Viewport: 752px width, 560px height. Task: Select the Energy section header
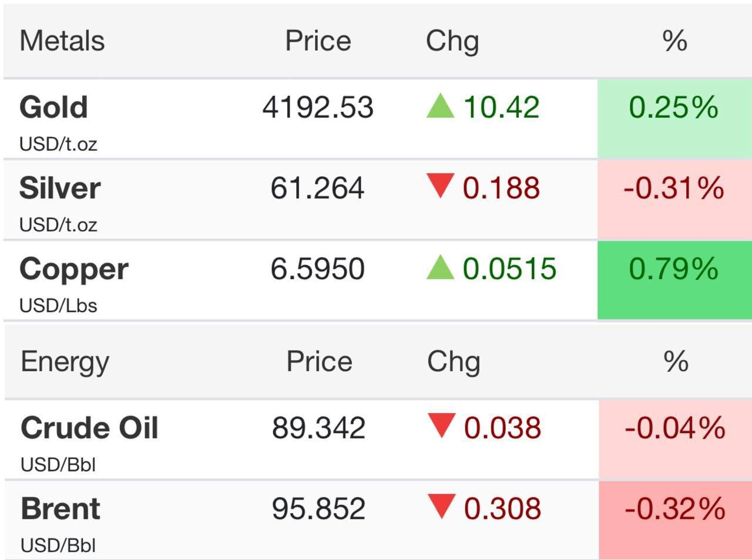click(x=65, y=362)
